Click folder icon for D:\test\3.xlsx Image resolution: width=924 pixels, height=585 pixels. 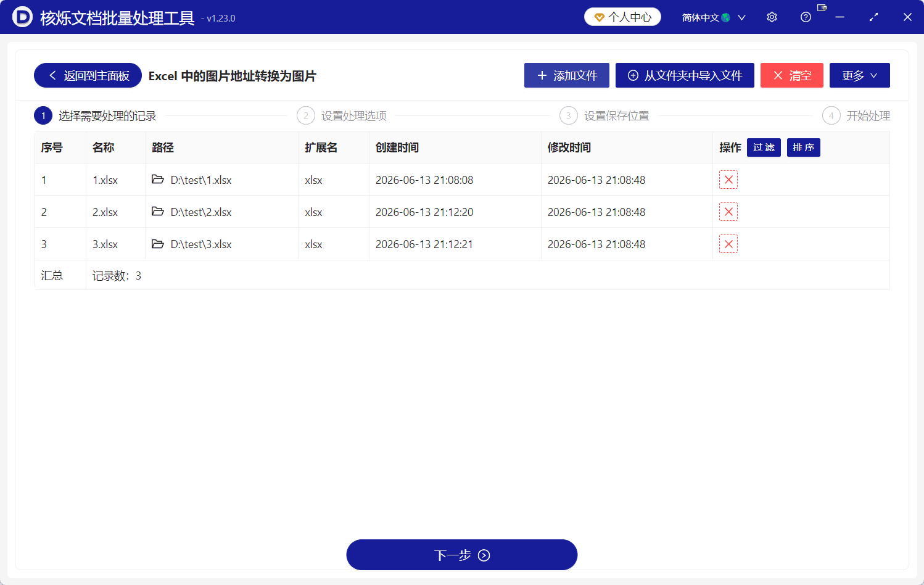click(x=158, y=244)
